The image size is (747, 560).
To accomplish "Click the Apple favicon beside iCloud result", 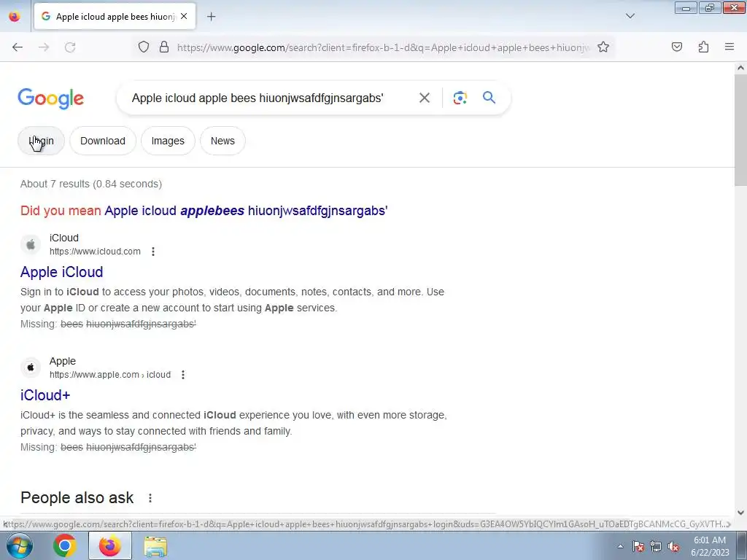I will click(31, 245).
